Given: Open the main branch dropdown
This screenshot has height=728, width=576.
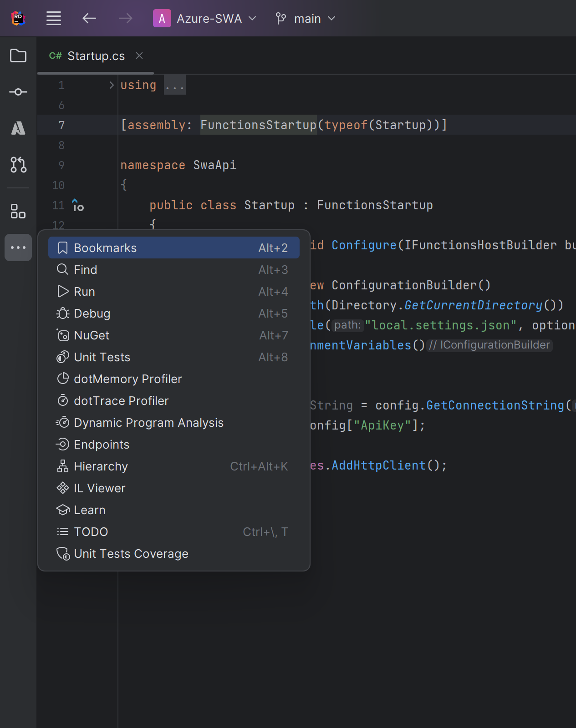Looking at the screenshot, I should click(x=306, y=19).
